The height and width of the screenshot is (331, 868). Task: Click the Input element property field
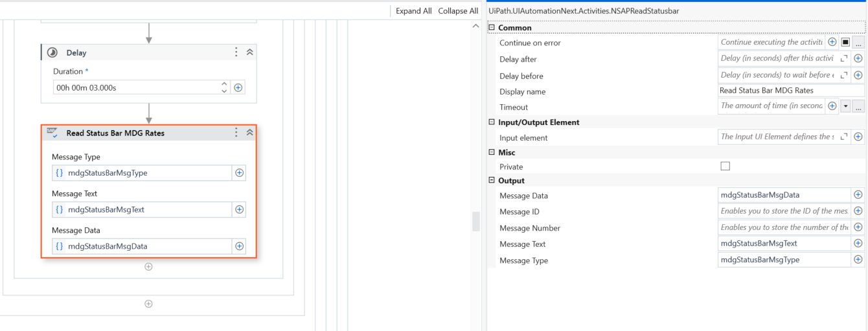tap(778, 137)
